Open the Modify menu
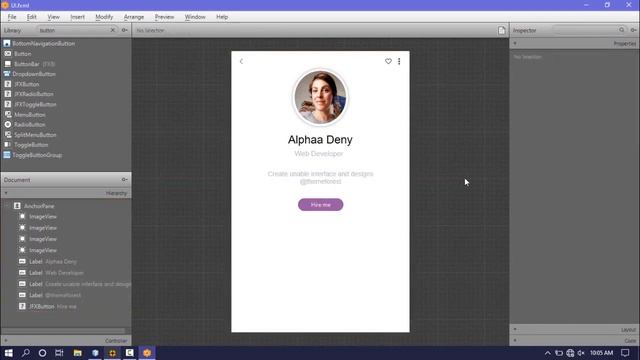The image size is (640, 360). pyautogui.click(x=104, y=17)
